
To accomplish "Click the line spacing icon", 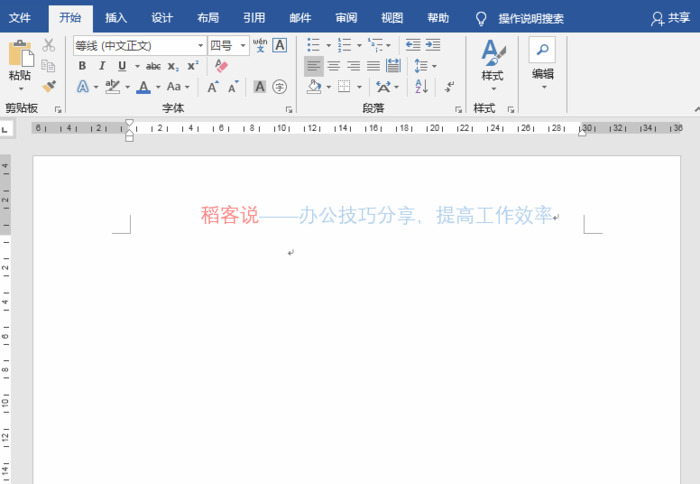I will [x=421, y=66].
